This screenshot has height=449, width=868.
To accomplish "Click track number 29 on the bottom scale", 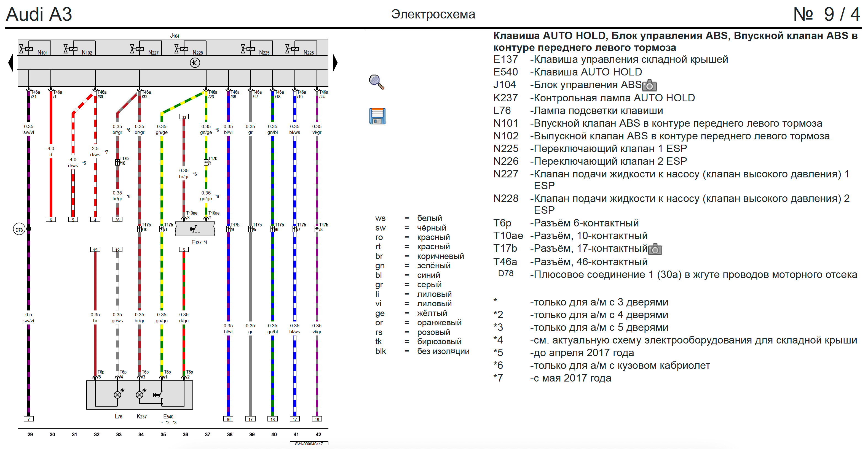I will pyautogui.click(x=30, y=434).
